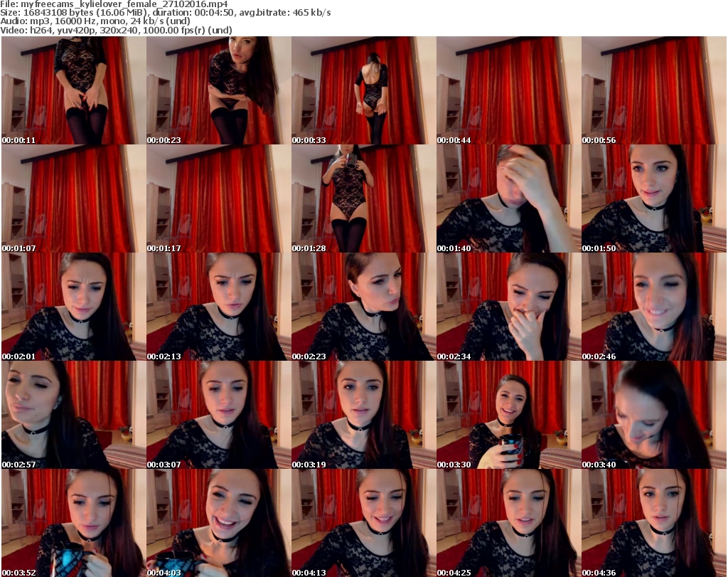View the frame stamped 00:04:03

219,523
